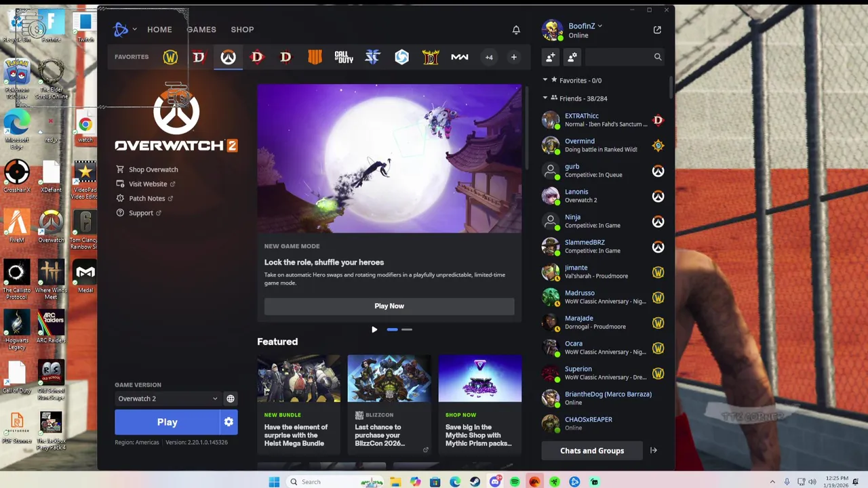This screenshot has height=488, width=868.
Task: Select the second carousel slide indicator
Action: pyautogui.click(x=406, y=329)
